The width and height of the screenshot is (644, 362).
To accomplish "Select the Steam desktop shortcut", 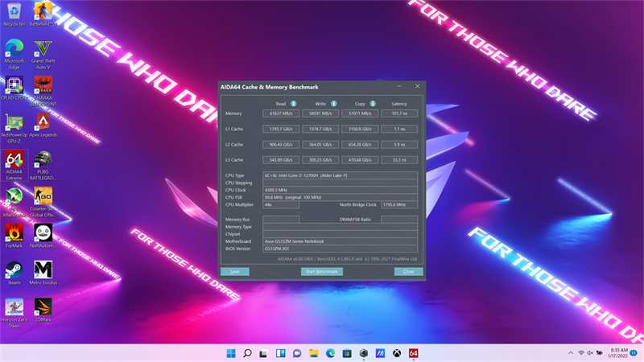I will coord(14,270).
